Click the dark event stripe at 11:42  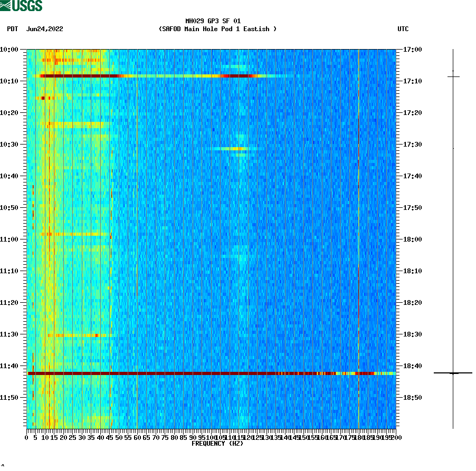(211, 372)
